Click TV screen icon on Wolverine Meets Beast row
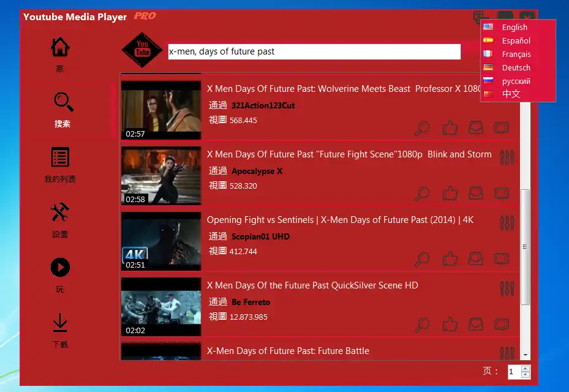 [502, 127]
